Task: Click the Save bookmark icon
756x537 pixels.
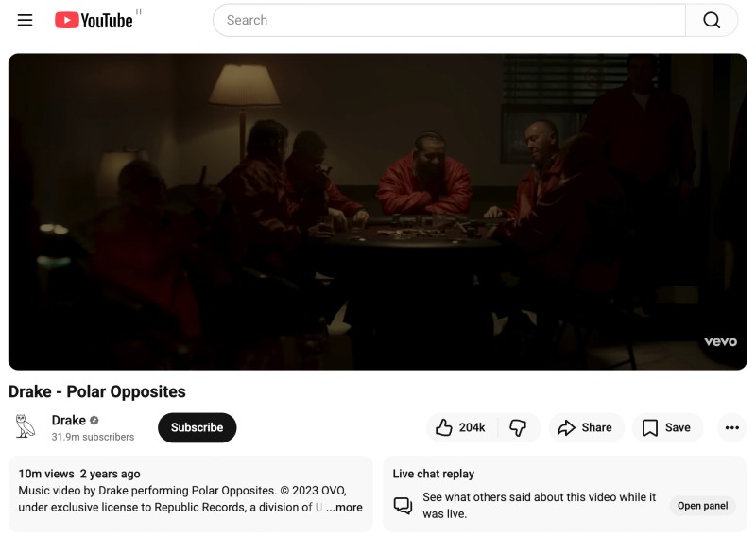Action: tap(649, 427)
